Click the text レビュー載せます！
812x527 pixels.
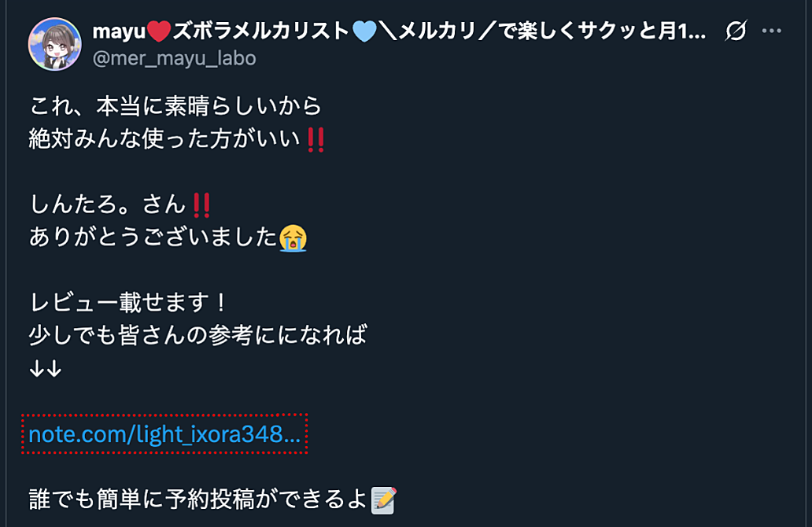(130, 302)
